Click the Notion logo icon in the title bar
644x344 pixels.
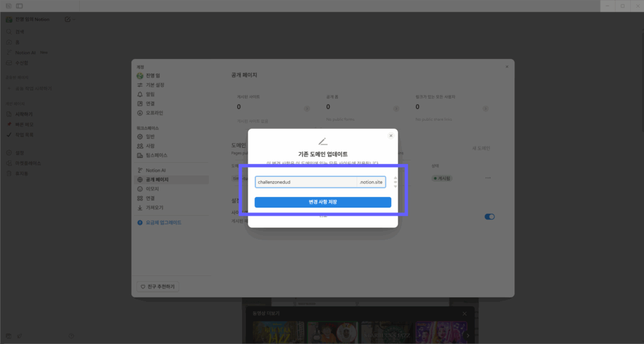coord(8,6)
